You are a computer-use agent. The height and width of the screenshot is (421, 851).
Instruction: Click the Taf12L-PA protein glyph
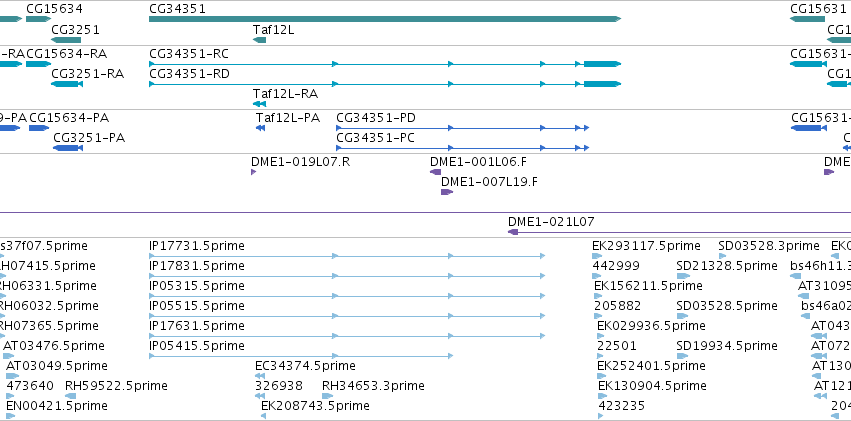click(x=260, y=127)
